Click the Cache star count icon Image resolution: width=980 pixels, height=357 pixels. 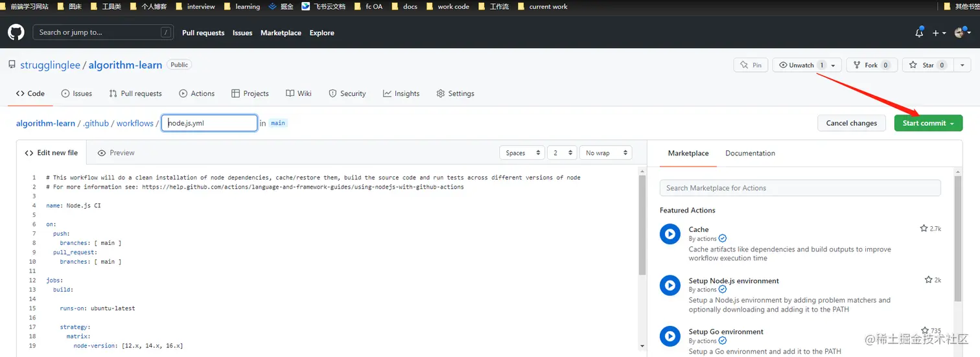click(924, 229)
